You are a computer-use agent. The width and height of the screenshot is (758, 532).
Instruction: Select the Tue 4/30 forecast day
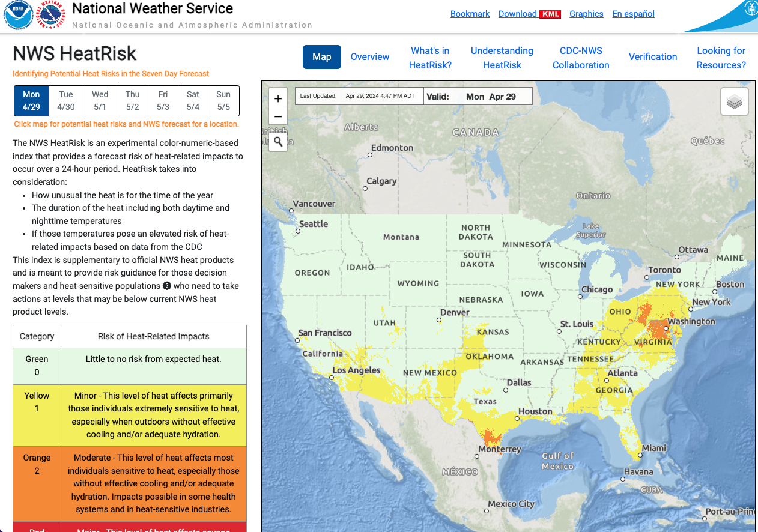(x=66, y=101)
